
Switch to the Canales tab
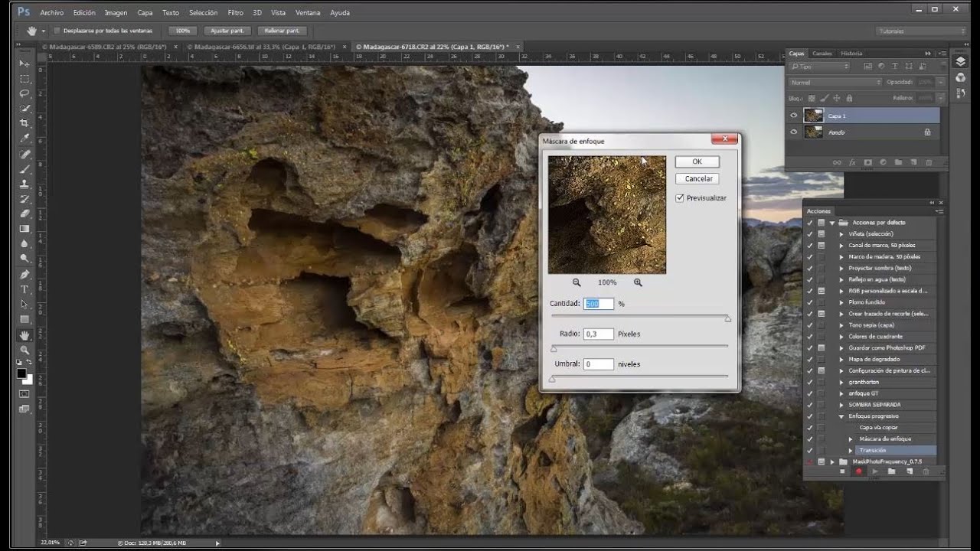(822, 54)
